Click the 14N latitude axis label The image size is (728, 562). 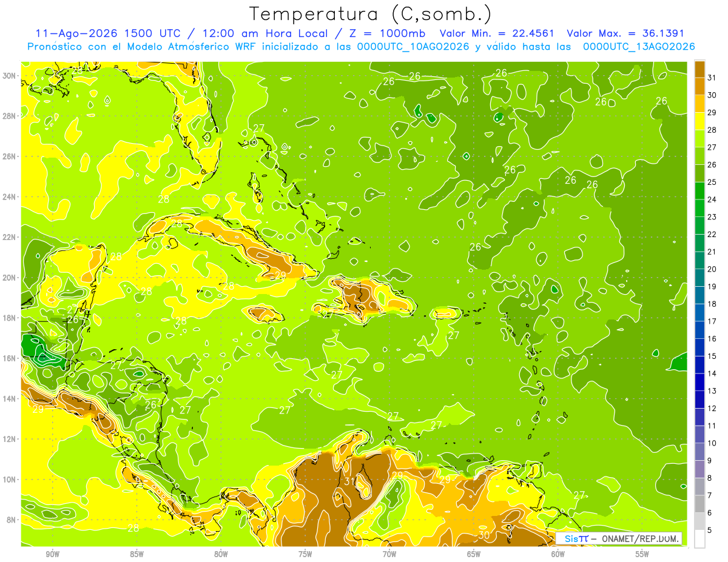coord(10,398)
